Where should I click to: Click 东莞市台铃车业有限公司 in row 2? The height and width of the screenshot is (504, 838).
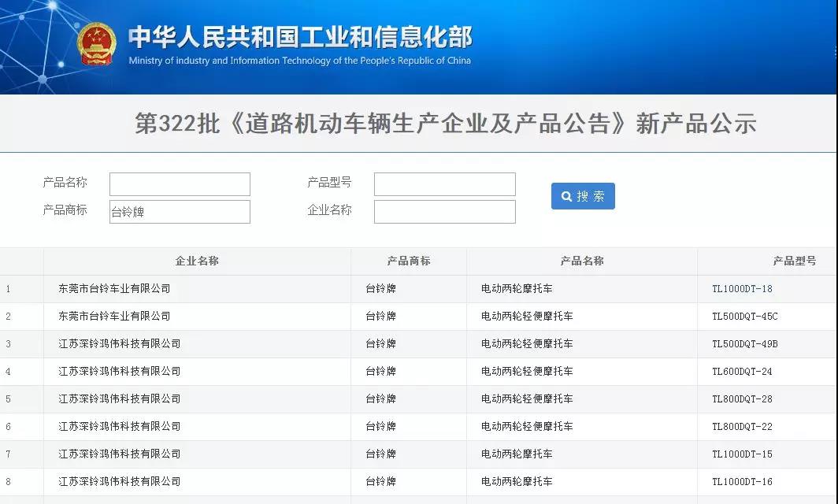coord(114,317)
